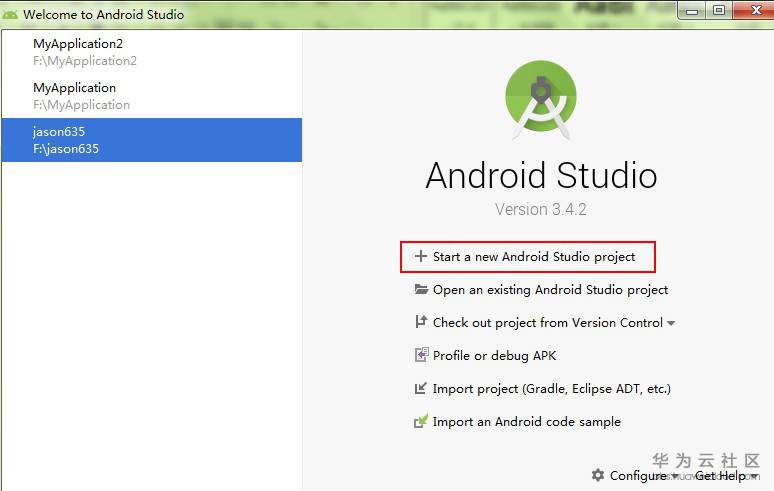Click the plus icon for new project
Viewport: 774px width, 491px height.
coord(421,256)
